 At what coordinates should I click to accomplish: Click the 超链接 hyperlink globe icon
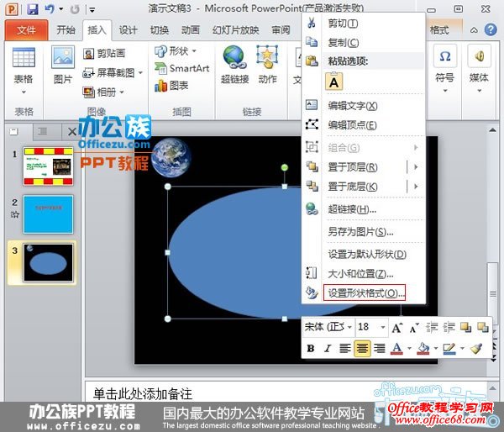click(235, 57)
